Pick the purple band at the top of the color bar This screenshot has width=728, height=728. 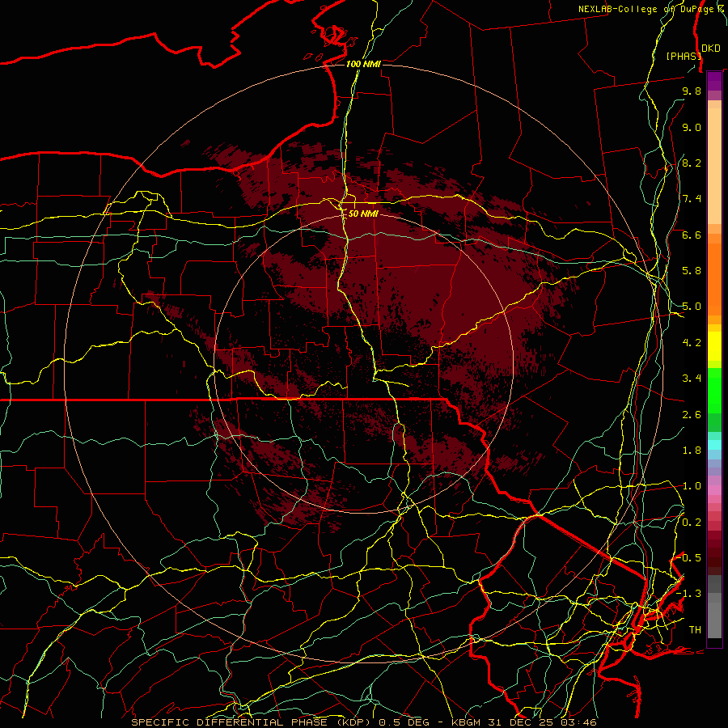pos(714,81)
